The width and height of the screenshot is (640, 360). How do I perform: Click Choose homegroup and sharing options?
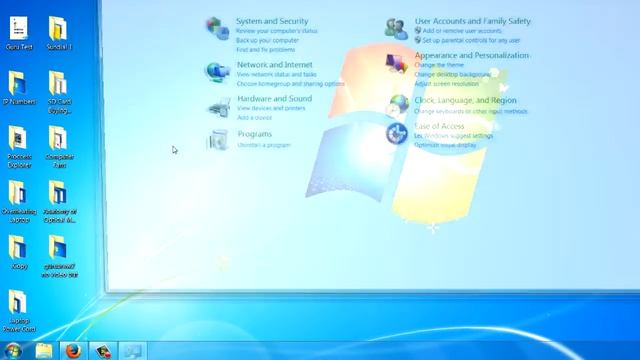pos(291,84)
